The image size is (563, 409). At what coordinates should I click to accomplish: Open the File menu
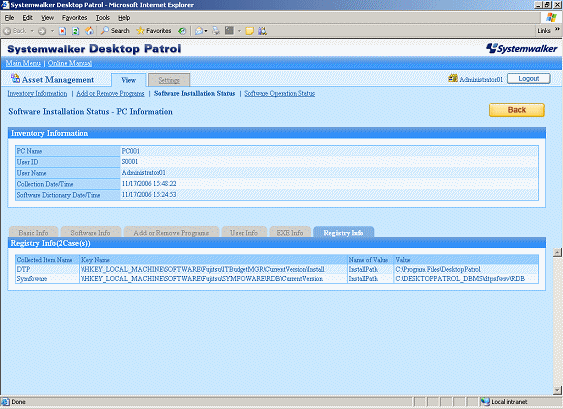(x=9, y=18)
